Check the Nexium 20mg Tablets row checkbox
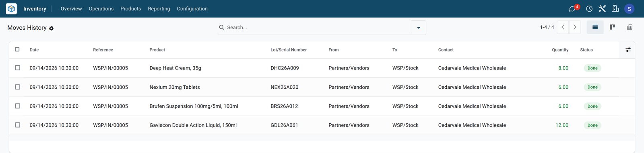 point(17,87)
